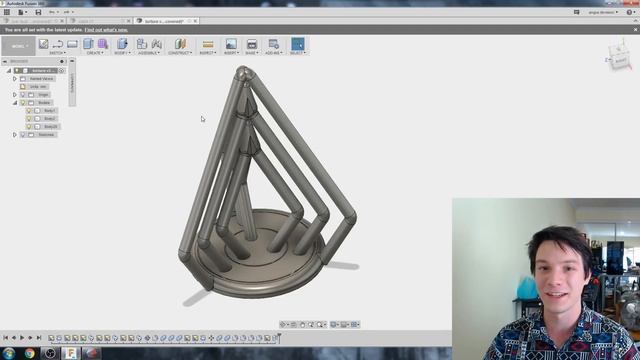This screenshot has width=640, height=360.
Task: Open the user account name dropdown
Action: [602, 12]
